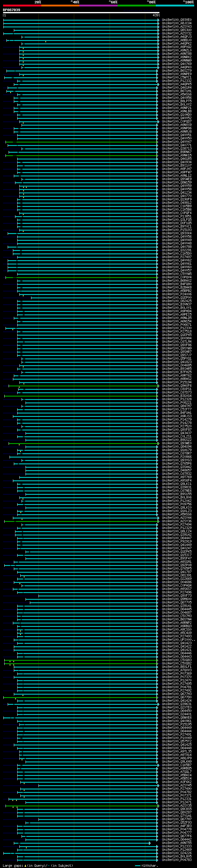Click the white query sequence bar
Image resolution: width=197 pixels, height=868 pixels.
click(x=81, y=13)
